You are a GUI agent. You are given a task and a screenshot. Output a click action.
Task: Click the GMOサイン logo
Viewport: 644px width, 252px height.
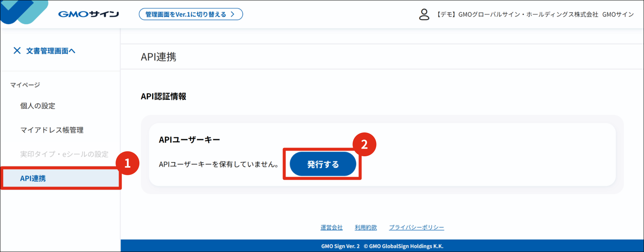pos(88,14)
